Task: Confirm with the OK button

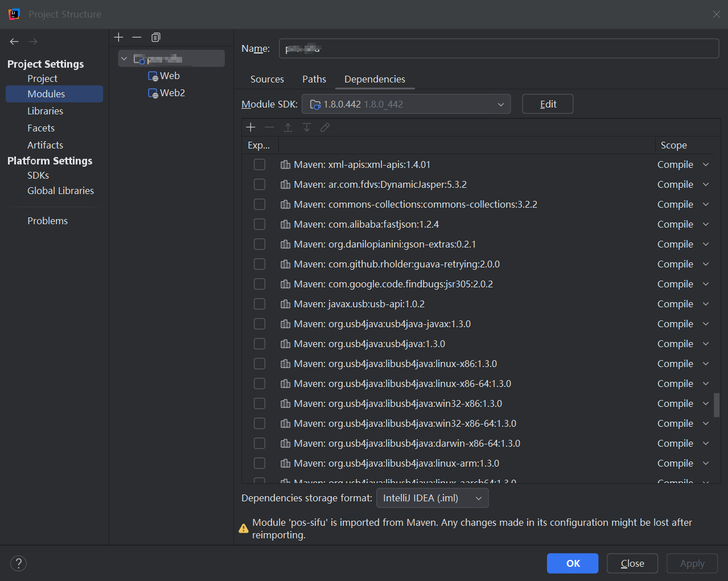Action: (573, 563)
